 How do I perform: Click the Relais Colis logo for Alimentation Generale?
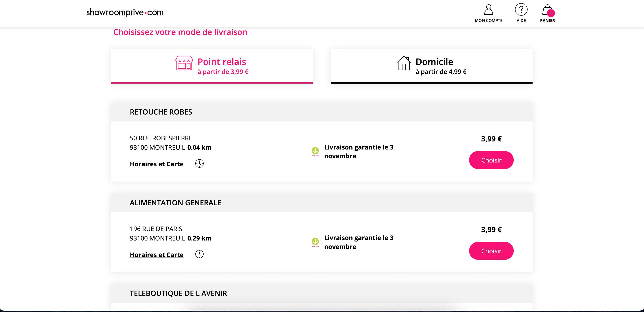coord(315,242)
